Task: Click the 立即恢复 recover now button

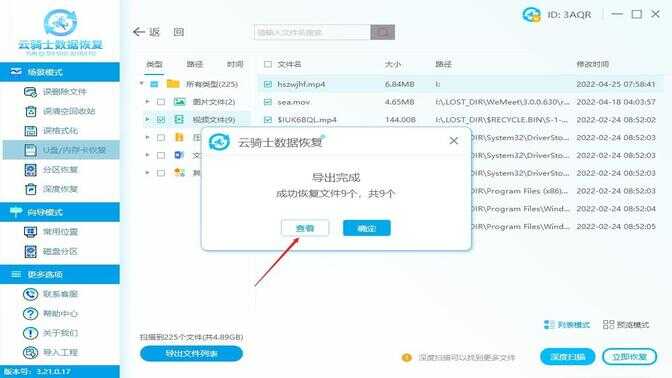Action: click(x=630, y=357)
